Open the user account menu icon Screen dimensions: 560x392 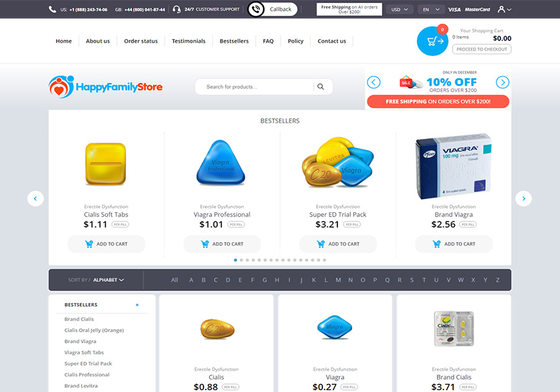coord(504,9)
